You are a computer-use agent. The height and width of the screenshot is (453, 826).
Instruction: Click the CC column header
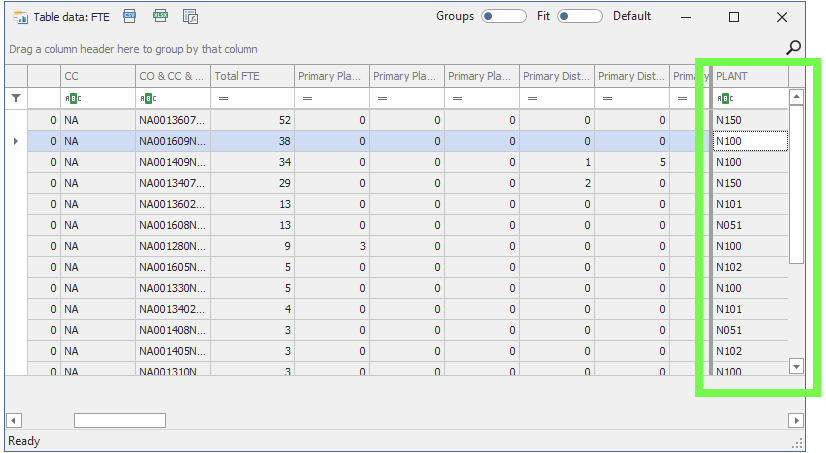(x=97, y=76)
